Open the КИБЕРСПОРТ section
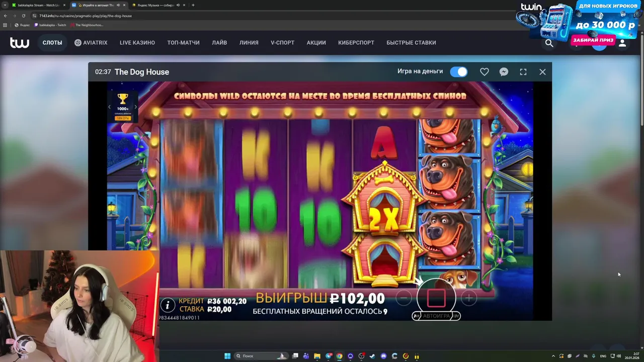This screenshot has height=362, width=644. pos(356,43)
